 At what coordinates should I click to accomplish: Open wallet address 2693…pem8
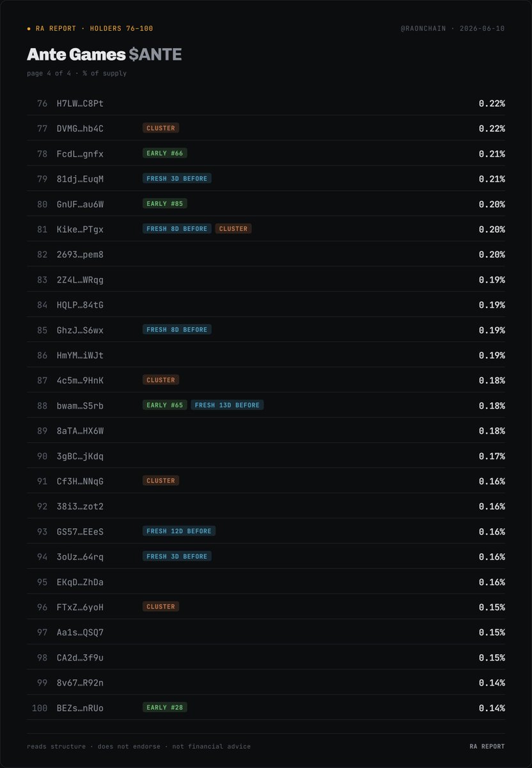80,255
